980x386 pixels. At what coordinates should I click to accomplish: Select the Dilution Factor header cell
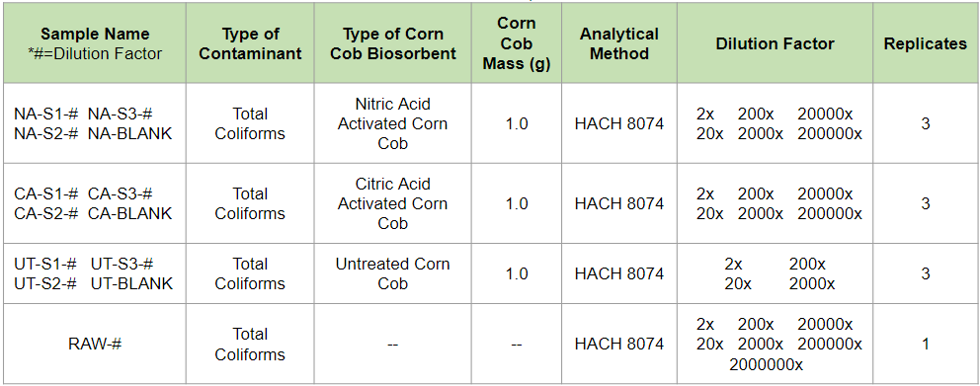pyautogui.click(x=775, y=43)
